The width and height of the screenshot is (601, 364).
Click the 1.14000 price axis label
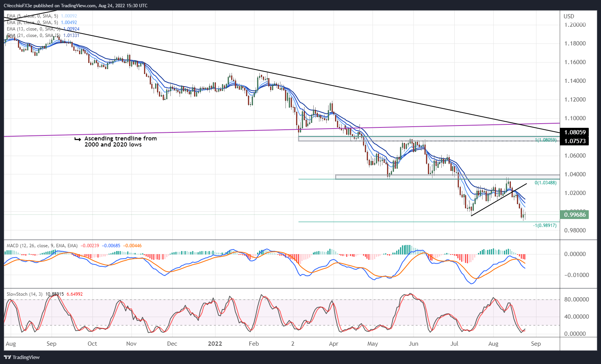tap(575, 81)
